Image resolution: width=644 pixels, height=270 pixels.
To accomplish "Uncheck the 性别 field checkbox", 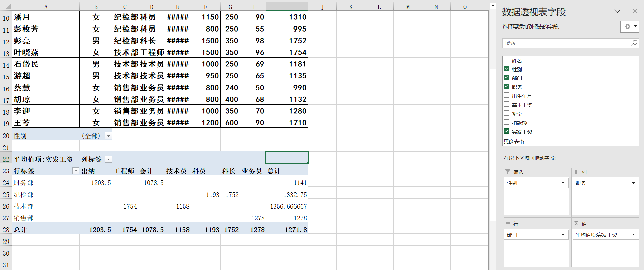I will (507, 69).
